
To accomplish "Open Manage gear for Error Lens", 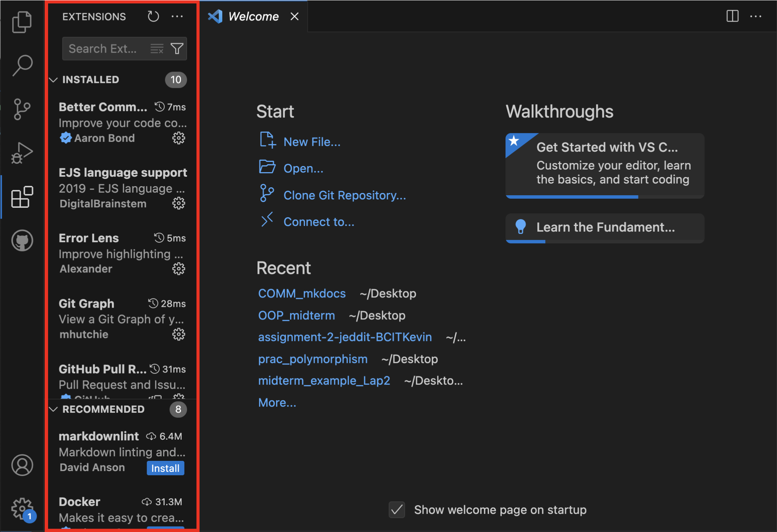I will 178,269.
